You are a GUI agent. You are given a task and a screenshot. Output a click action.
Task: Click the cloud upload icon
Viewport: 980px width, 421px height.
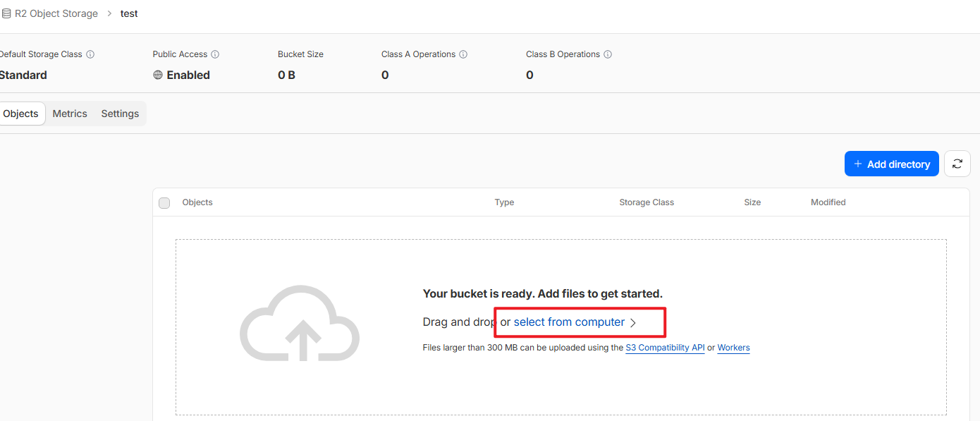(300, 324)
